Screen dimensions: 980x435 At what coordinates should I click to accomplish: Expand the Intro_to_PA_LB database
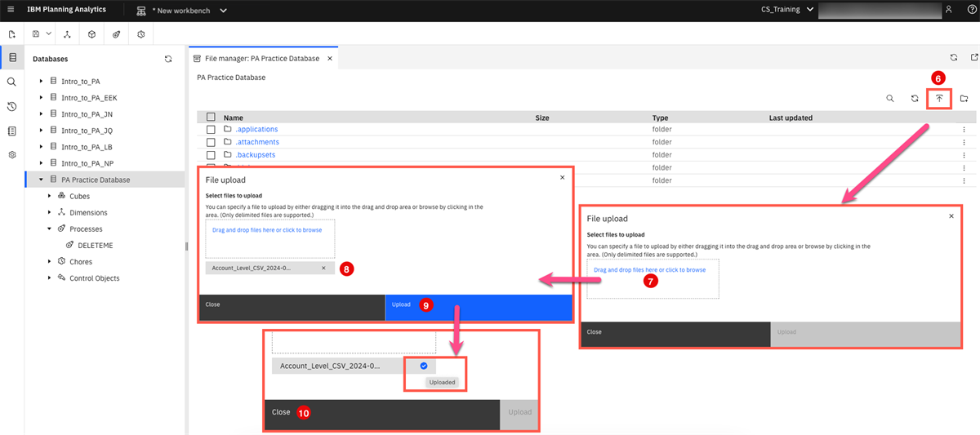tap(41, 147)
